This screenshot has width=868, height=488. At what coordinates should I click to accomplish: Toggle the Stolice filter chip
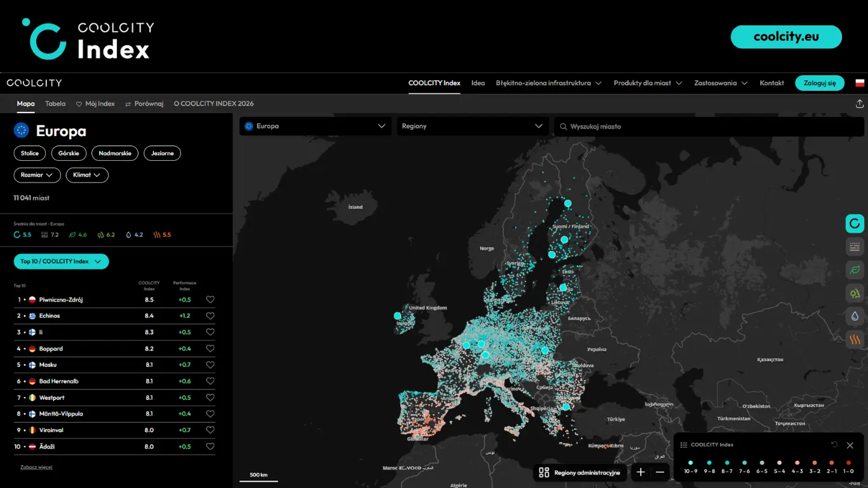pyautogui.click(x=30, y=153)
